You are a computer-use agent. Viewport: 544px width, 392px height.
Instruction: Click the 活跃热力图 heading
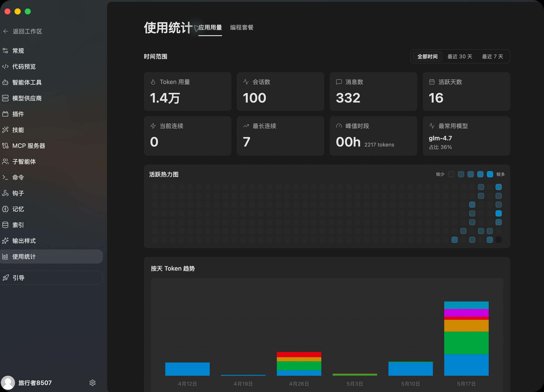pos(164,174)
